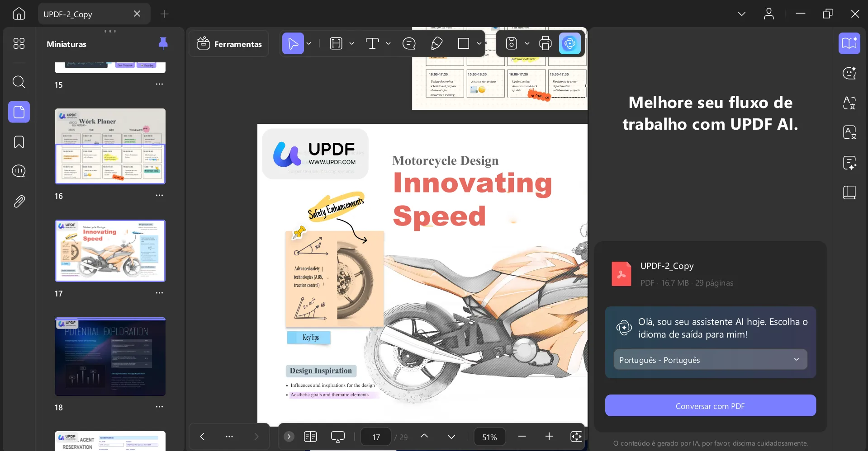Open the translate selection icon
The image size is (868, 451).
click(x=849, y=103)
